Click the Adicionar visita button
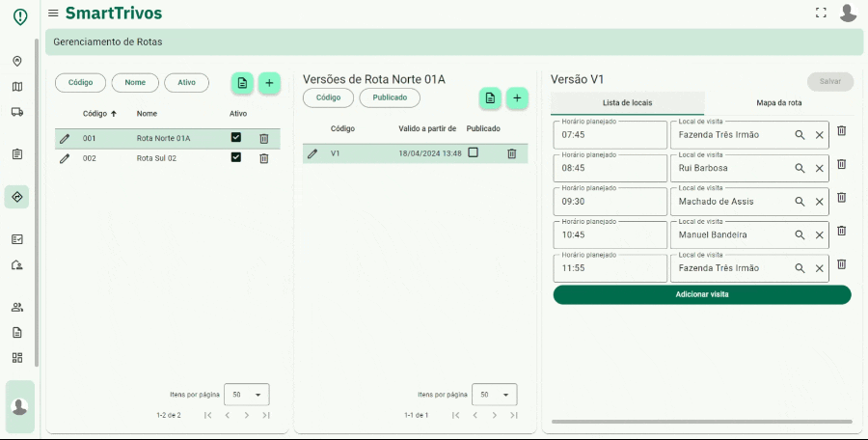Viewport: 868px width, 440px height. coord(702,295)
